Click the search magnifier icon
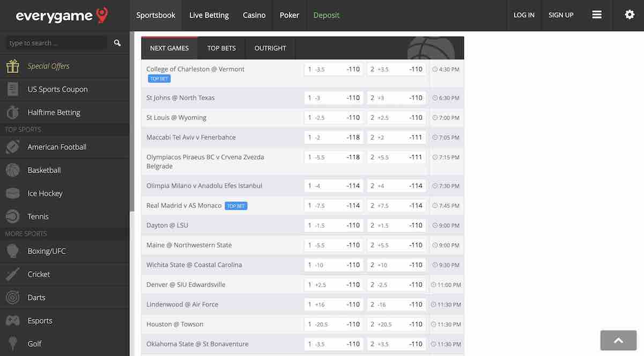Viewport: 644px width, 356px height. [117, 42]
